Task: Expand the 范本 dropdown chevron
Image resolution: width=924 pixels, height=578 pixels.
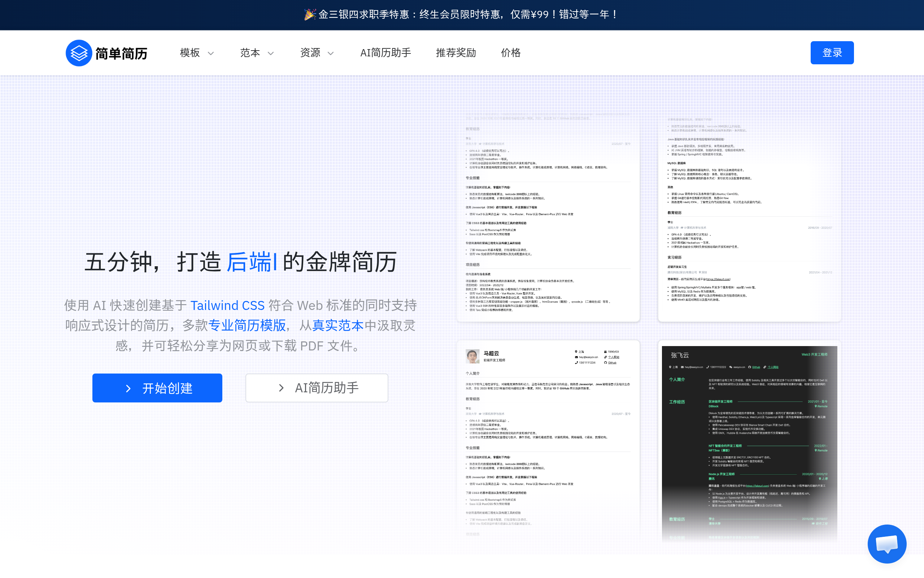Action: (271, 53)
